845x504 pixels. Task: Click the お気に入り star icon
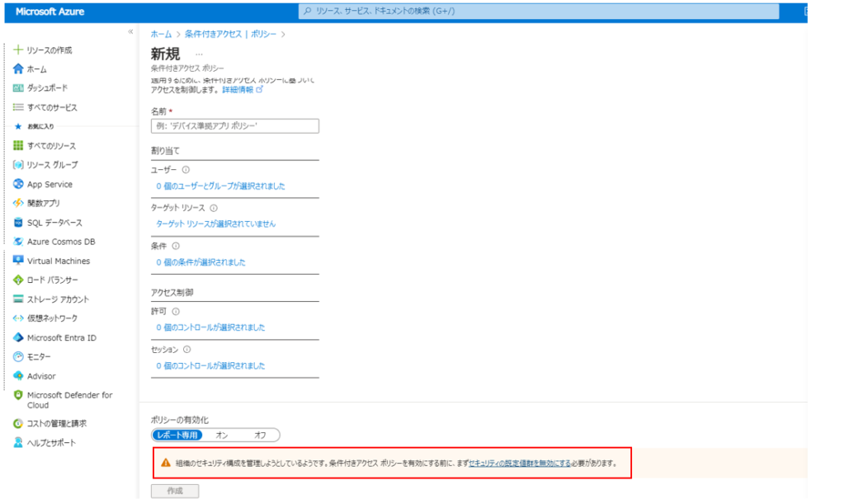click(18, 126)
